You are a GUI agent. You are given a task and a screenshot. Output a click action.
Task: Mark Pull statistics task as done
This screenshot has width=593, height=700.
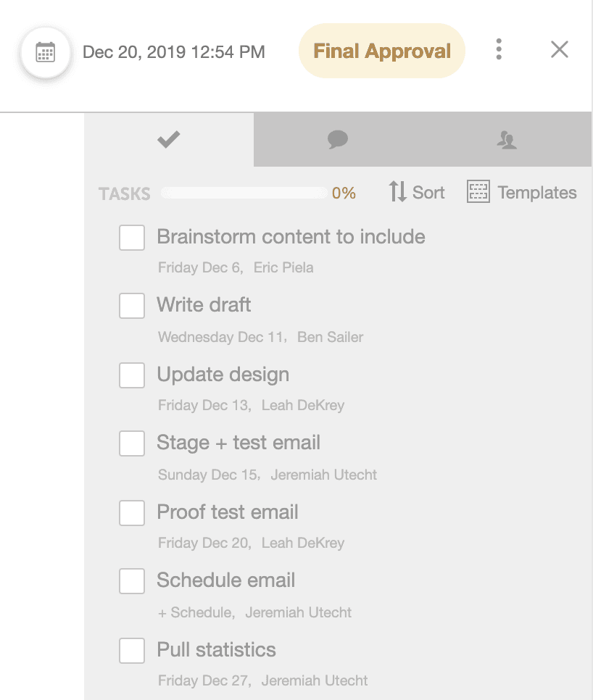pyautogui.click(x=132, y=651)
